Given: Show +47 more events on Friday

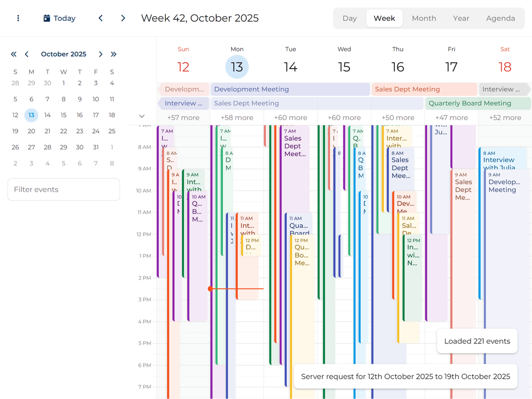Looking at the screenshot, I should click(451, 118).
